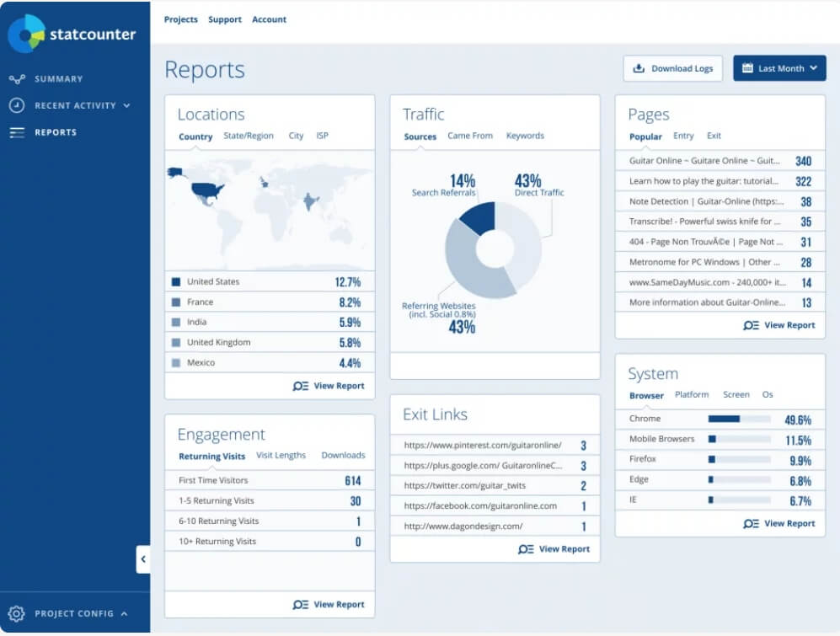840x636 pixels.
Task: Click the Mexico legend color swatch
Action: pyautogui.click(x=176, y=363)
